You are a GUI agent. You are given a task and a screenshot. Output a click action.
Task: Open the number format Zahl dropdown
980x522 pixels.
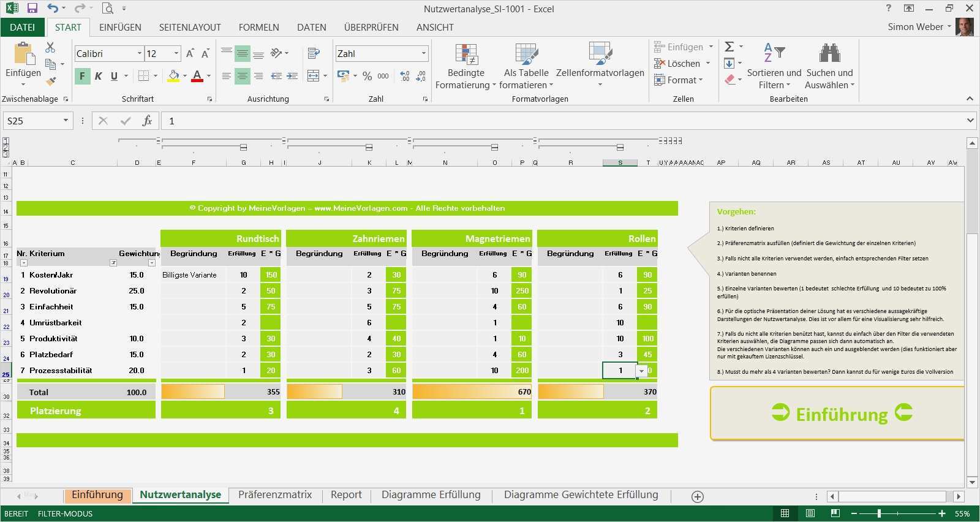tap(423, 54)
